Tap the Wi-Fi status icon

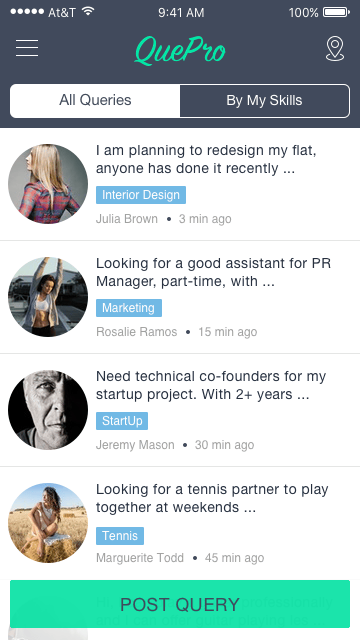[x=88, y=11]
